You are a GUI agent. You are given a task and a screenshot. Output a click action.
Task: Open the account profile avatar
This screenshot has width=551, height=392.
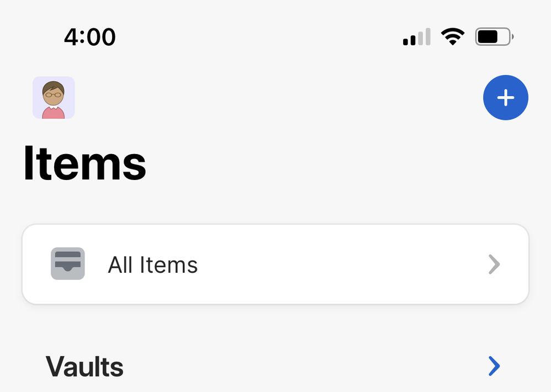coord(54,98)
